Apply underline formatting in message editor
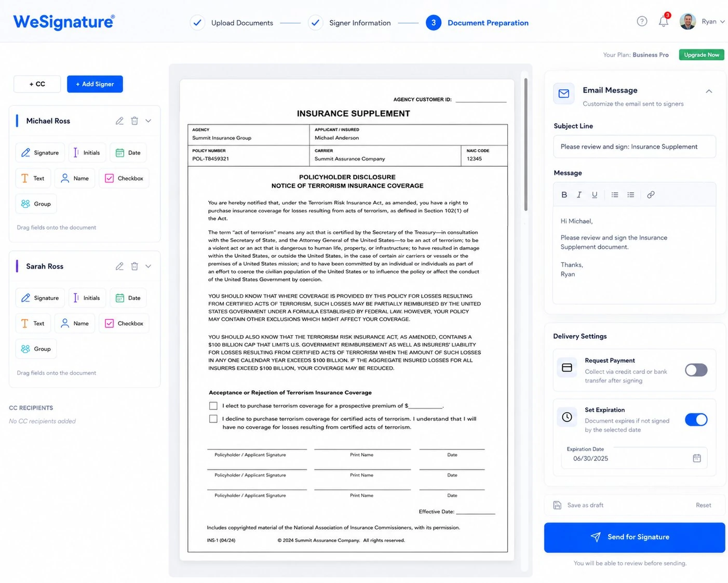 [595, 195]
